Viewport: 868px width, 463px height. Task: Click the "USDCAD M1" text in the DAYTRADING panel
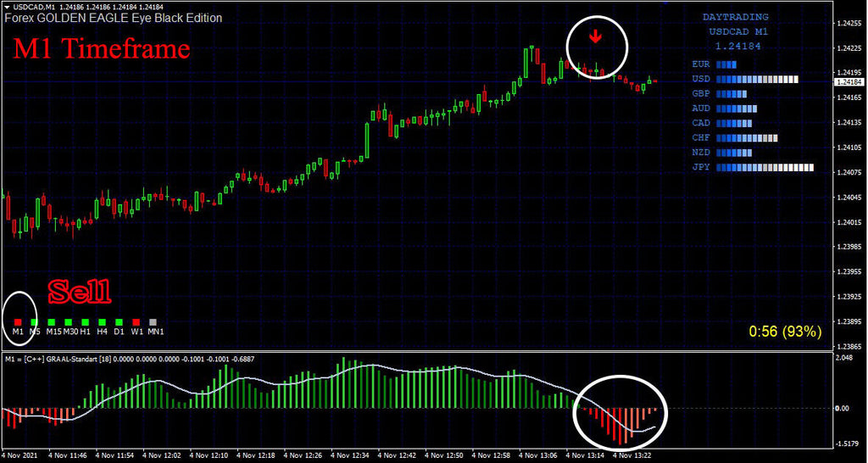click(738, 32)
